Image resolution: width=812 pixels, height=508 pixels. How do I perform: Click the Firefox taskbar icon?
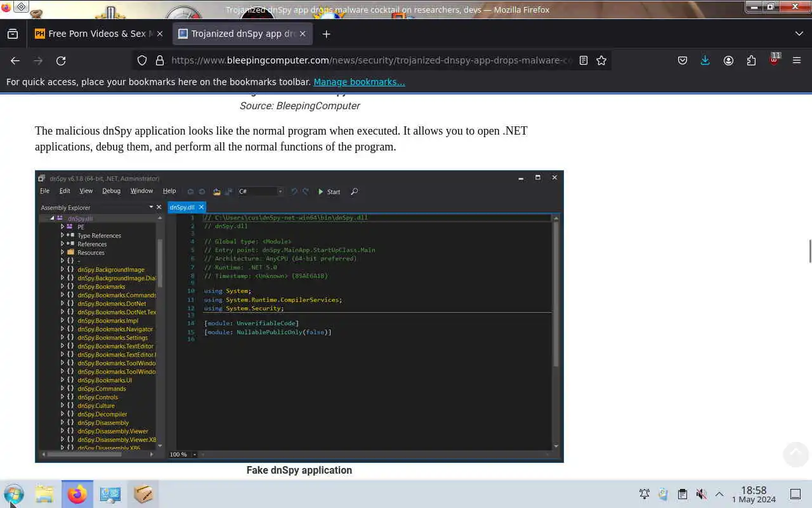(77, 494)
